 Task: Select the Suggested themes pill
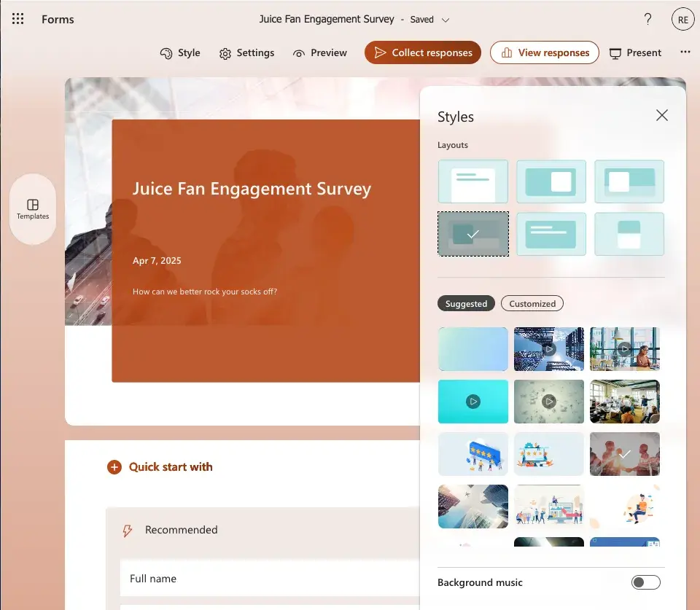466,303
